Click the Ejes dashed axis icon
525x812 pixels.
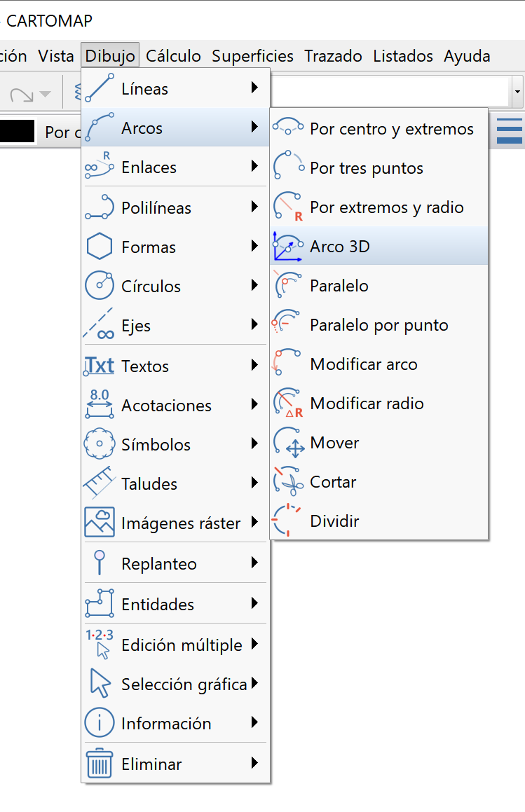tap(100, 324)
